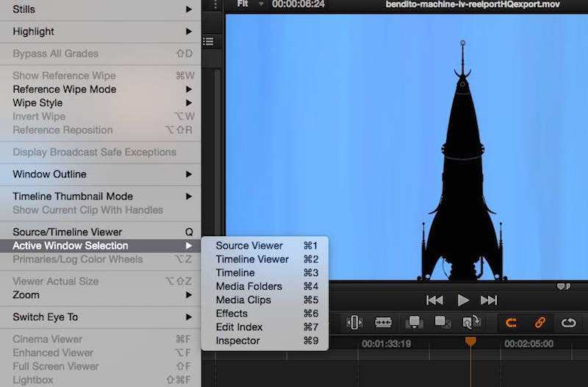Click the list view icon
This screenshot has height=387, width=588.
click(209, 41)
